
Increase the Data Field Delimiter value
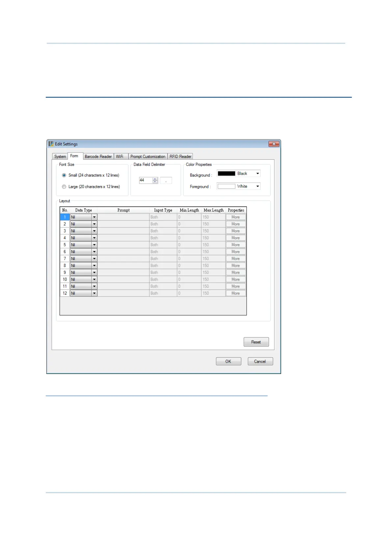click(x=155, y=179)
